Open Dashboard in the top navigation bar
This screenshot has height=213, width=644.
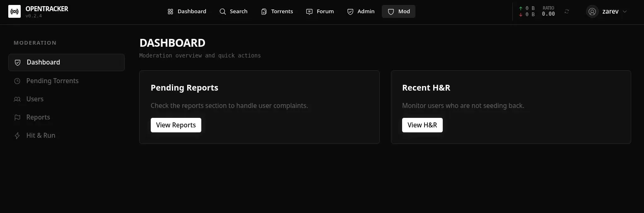point(187,12)
